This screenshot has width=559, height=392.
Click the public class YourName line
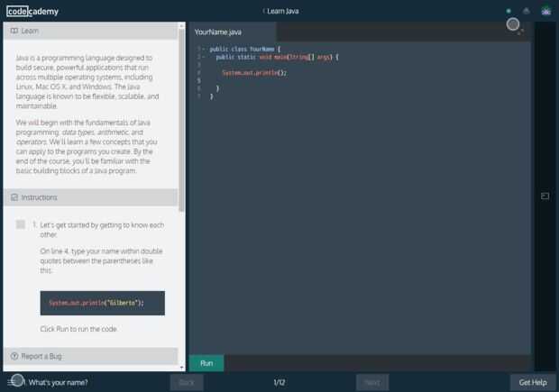(245, 50)
